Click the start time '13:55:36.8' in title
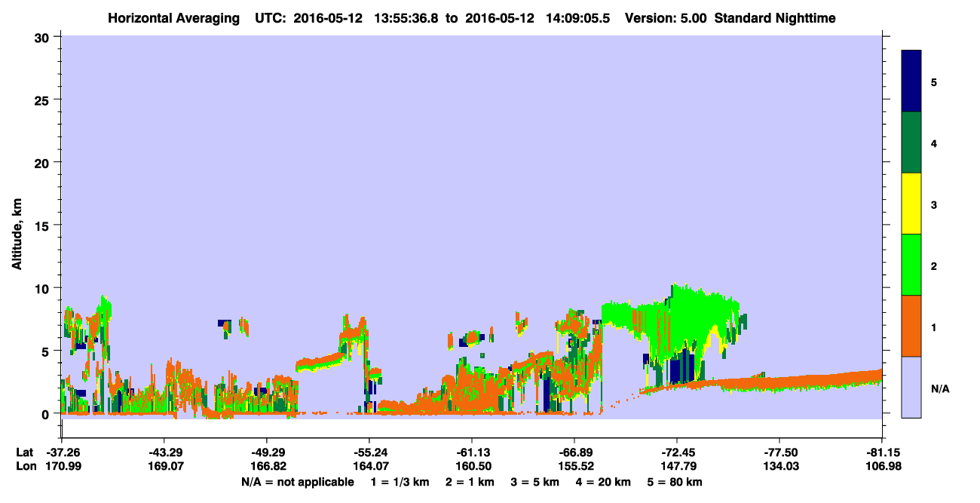This screenshot has width=980, height=503. [x=406, y=17]
